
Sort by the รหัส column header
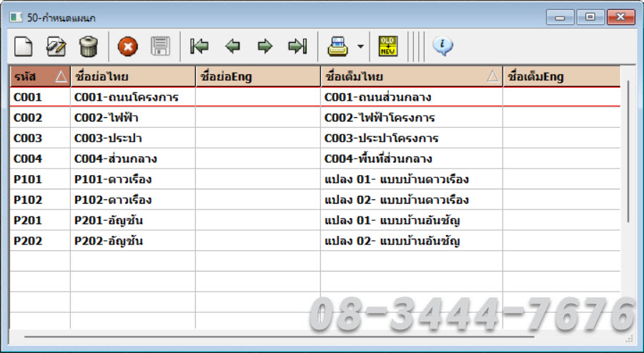[x=40, y=76]
